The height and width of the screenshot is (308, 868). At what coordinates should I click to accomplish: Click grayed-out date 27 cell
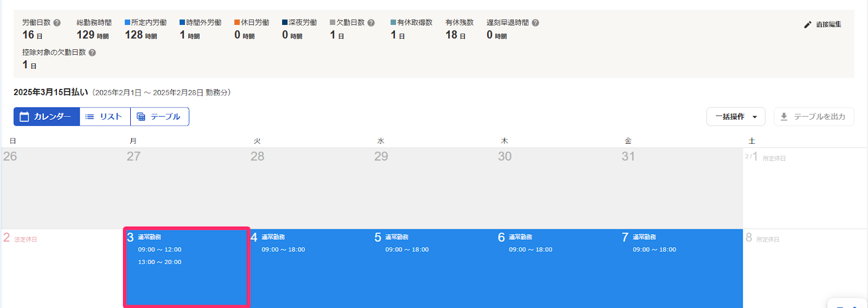pyautogui.click(x=187, y=188)
